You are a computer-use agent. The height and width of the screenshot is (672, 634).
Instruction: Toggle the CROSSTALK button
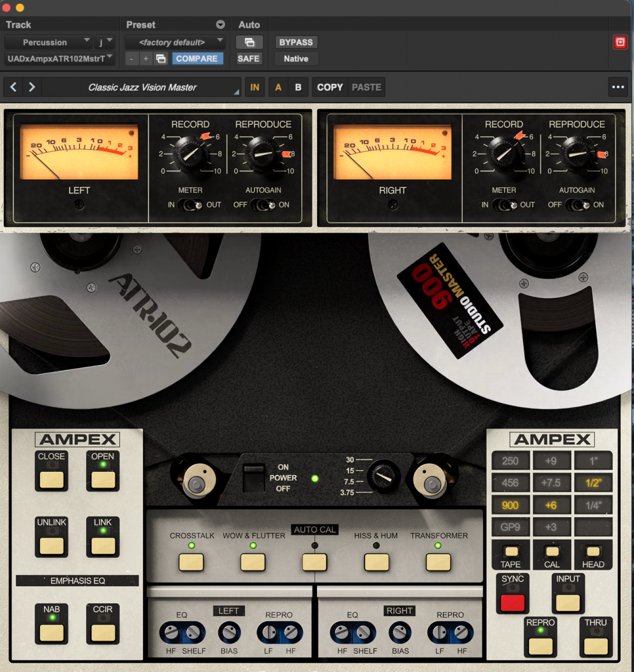point(191,562)
